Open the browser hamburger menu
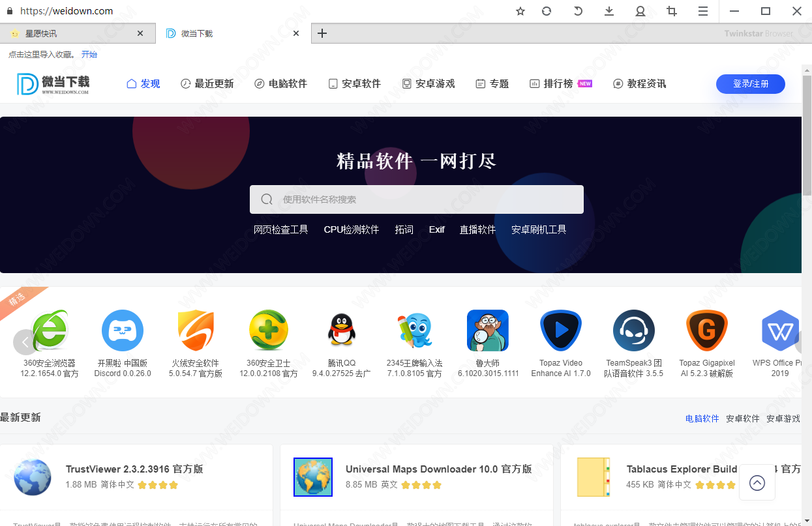812x526 pixels. tap(702, 11)
